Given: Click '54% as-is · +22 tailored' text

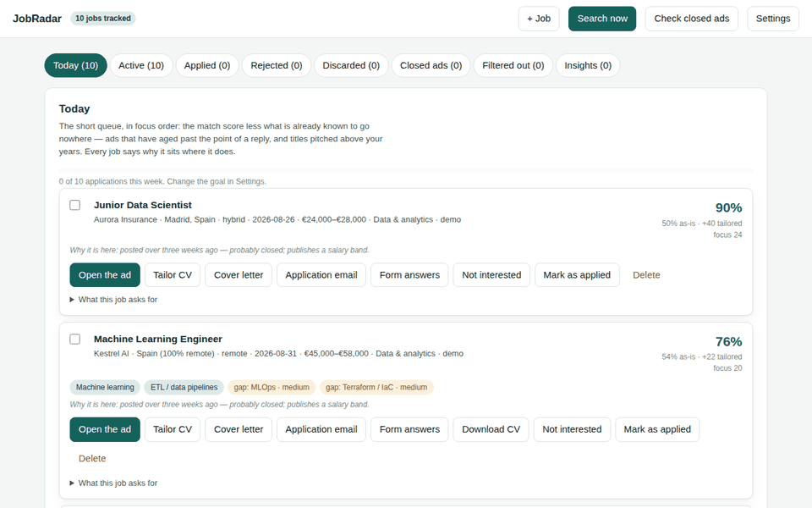Looking at the screenshot, I should point(702,356).
